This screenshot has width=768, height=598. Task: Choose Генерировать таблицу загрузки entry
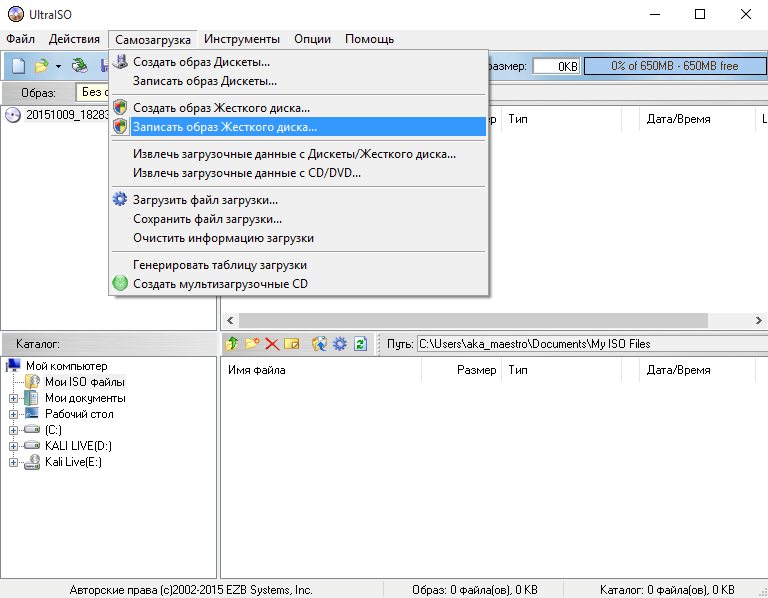(299, 265)
